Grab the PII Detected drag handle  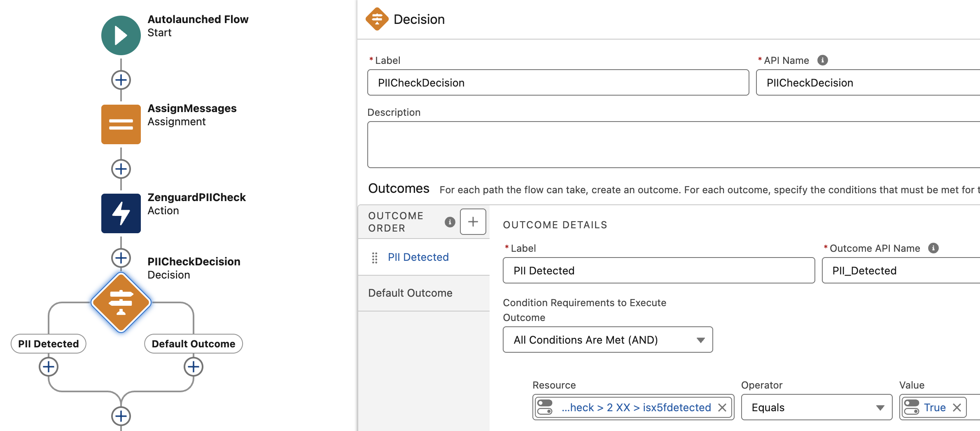pyautogui.click(x=375, y=258)
